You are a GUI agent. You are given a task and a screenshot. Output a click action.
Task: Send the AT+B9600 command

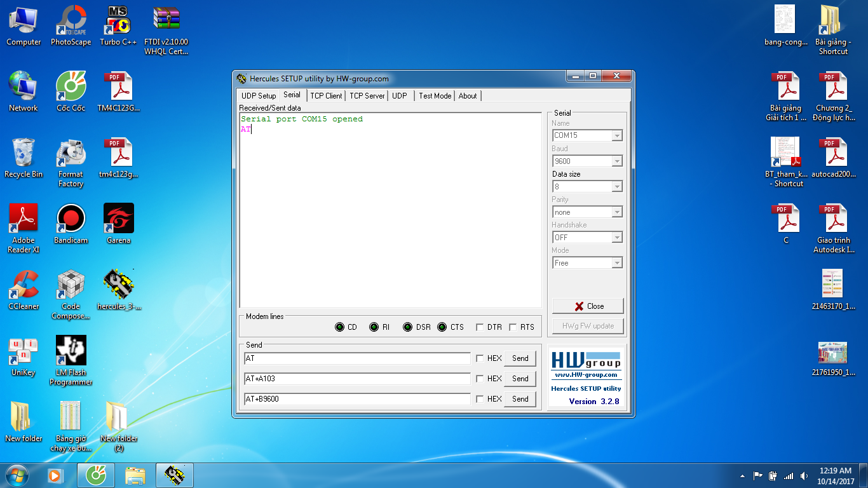point(520,399)
